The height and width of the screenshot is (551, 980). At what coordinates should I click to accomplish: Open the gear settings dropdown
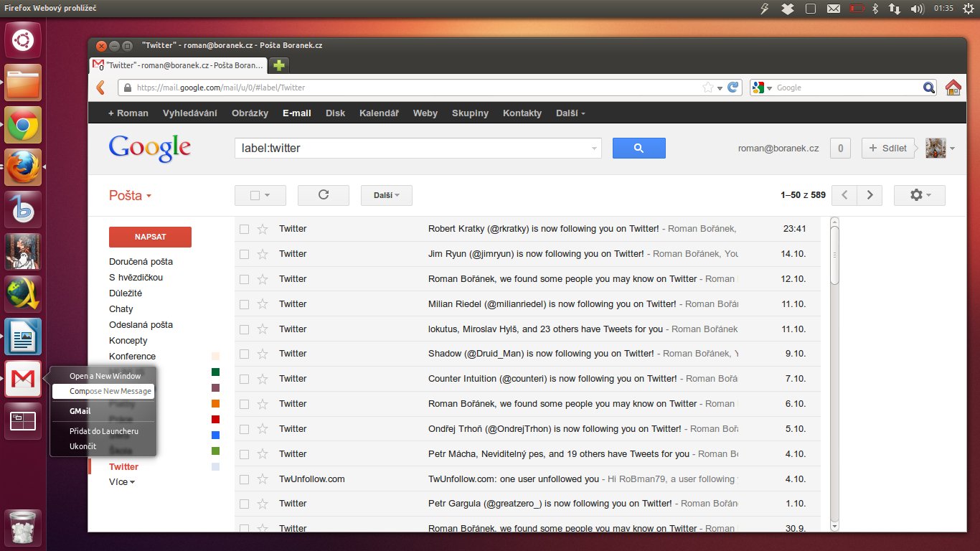pos(919,195)
